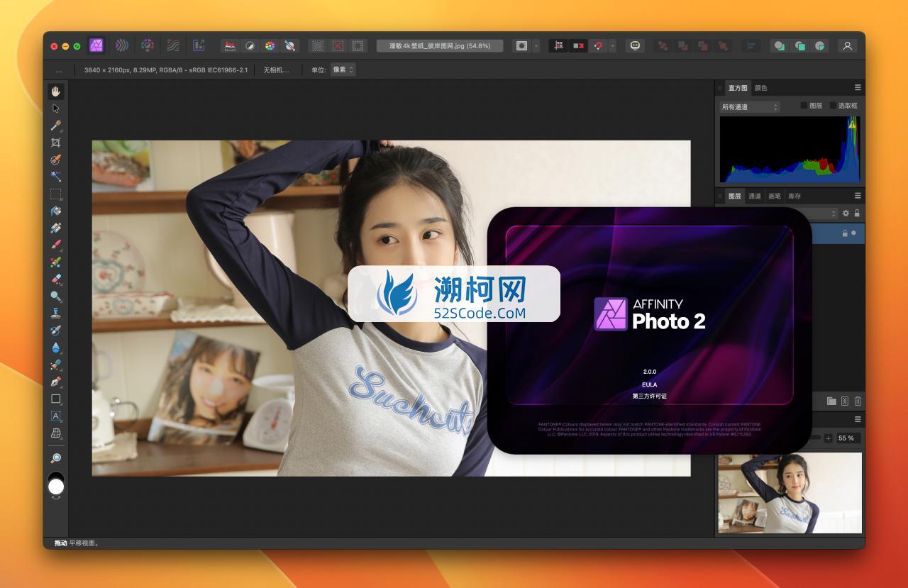Switch to the 库存 stock tab
The height and width of the screenshot is (588, 908).
point(794,196)
